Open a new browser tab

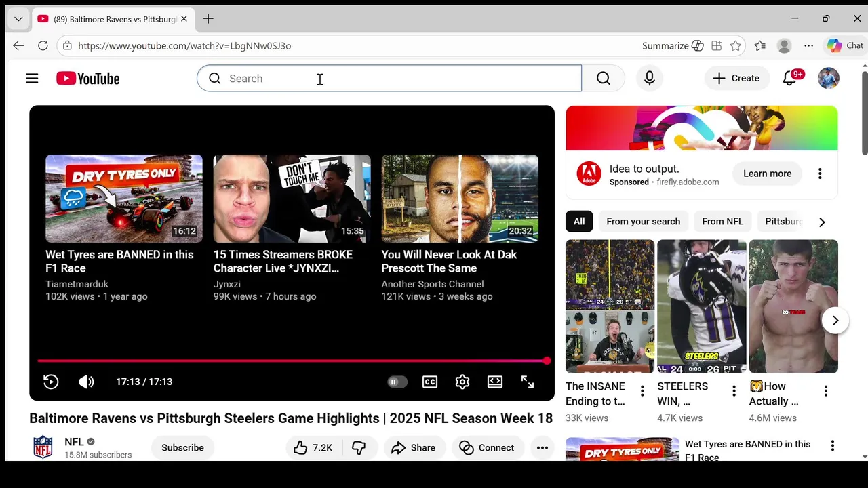pos(208,19)
